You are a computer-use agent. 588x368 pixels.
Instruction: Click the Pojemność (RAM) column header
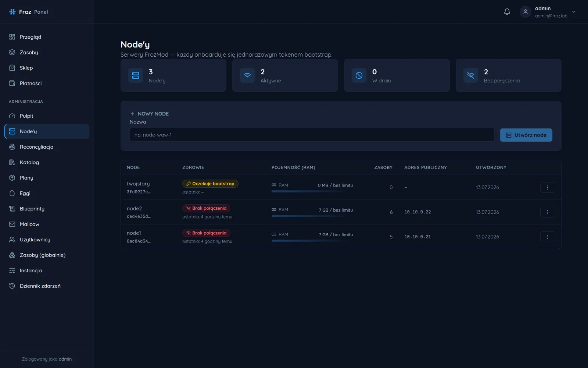coord(293,167)
